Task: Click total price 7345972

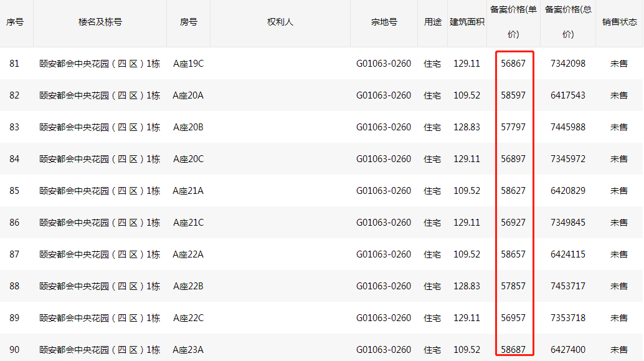Action: click(x=568, y=159)
